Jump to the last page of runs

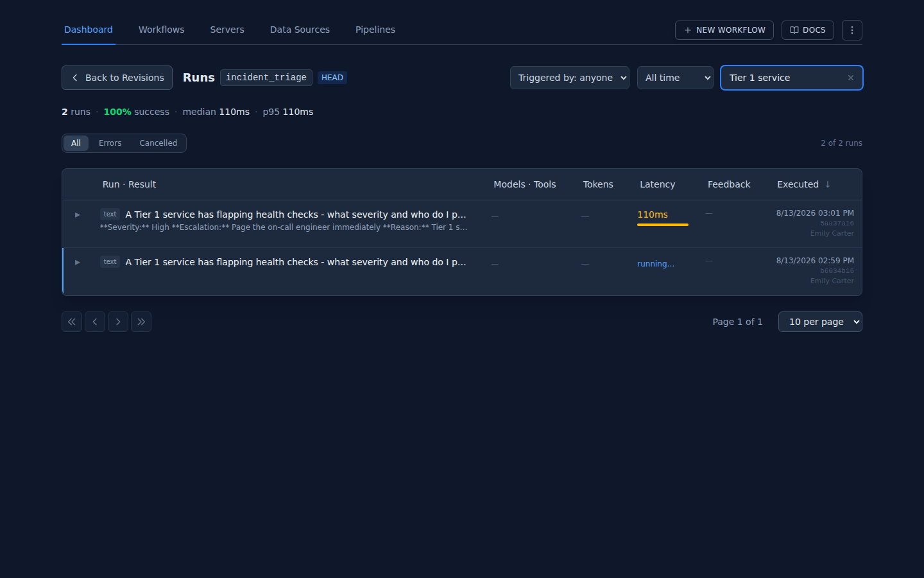coord(141,322)
